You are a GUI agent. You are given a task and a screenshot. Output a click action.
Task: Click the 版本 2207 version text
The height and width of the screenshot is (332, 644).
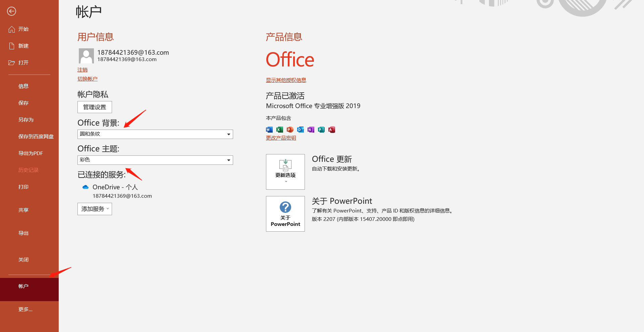[x=363, y=219]
